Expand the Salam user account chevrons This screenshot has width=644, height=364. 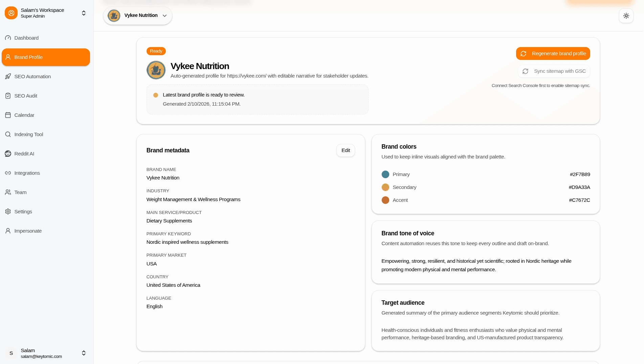pos(83,353)
